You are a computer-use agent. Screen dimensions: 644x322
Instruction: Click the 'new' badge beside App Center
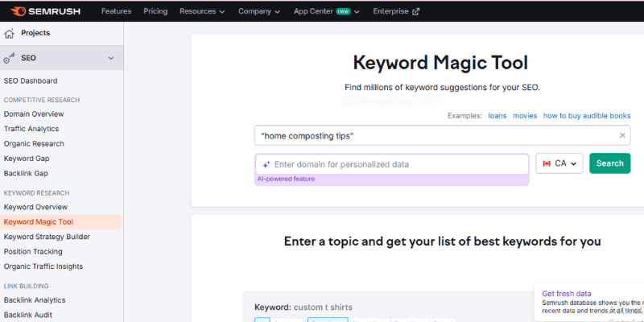[x=343, y=11]
